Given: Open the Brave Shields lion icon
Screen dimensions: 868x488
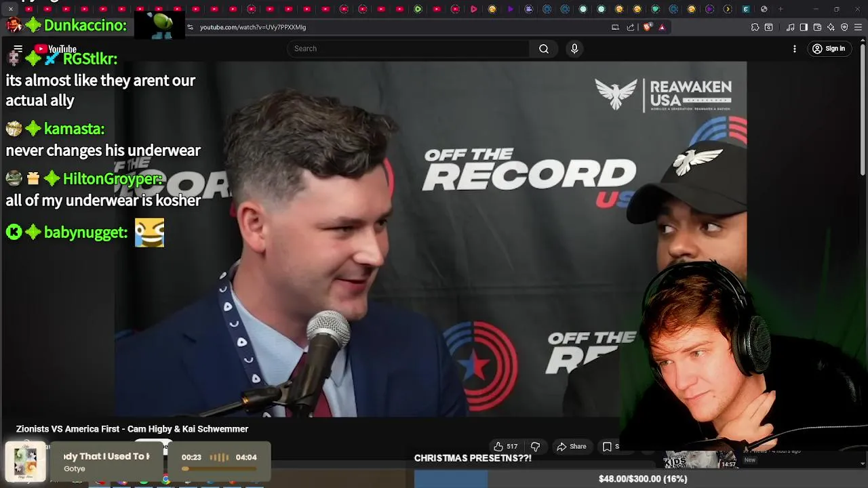Looking at the screenshot, I should point(647,27).
